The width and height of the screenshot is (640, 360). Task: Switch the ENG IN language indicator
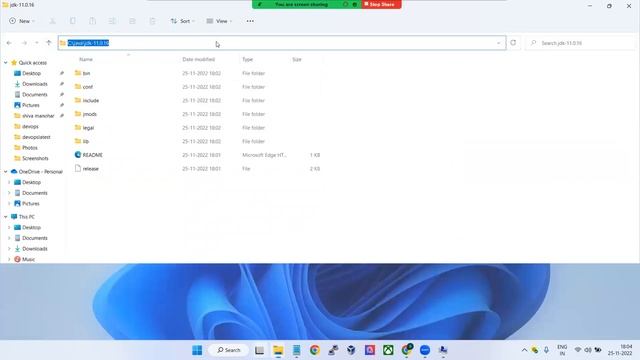point(562,350)
